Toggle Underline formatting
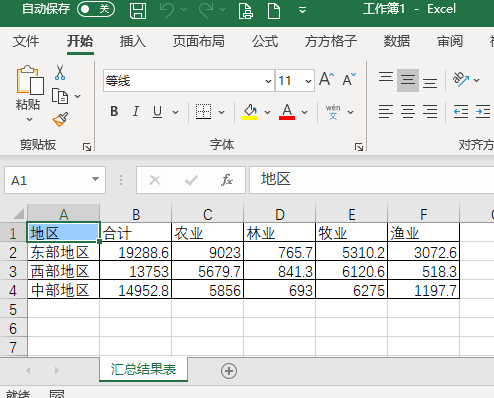The width and height of the screenshot is (494, 398). pos(157,112)
